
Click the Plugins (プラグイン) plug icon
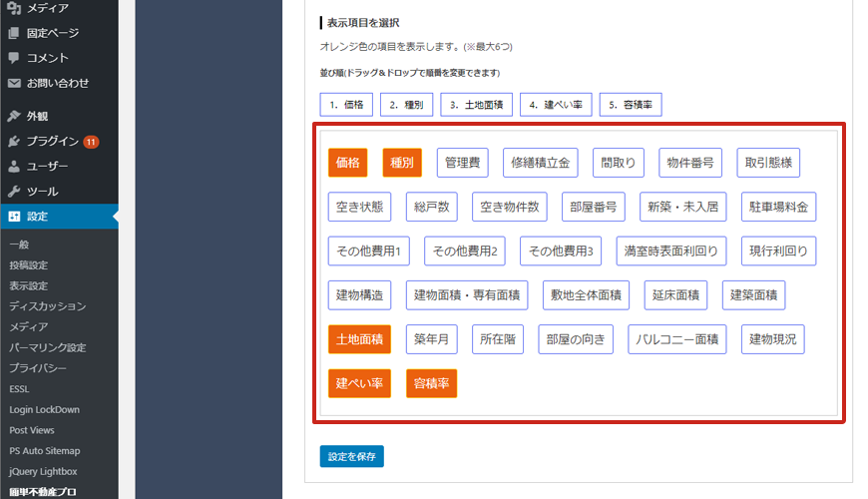pos(14,141)
